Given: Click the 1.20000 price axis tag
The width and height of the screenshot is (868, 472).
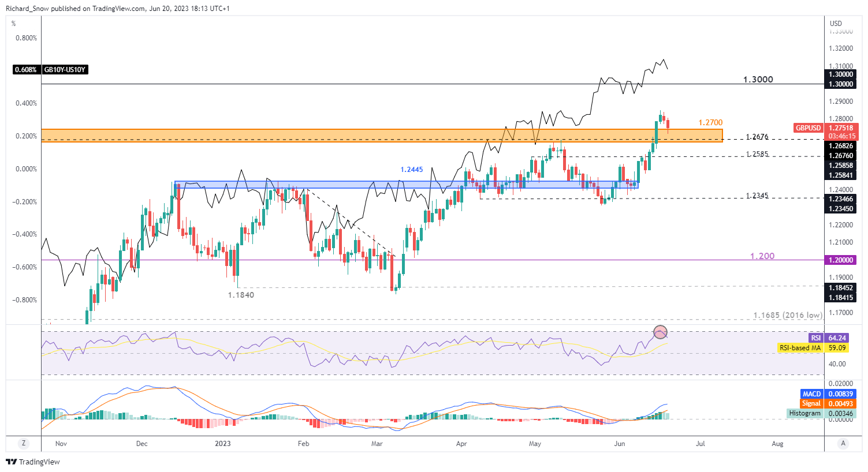Looking at the screenshot, I should tap(841, 260).
